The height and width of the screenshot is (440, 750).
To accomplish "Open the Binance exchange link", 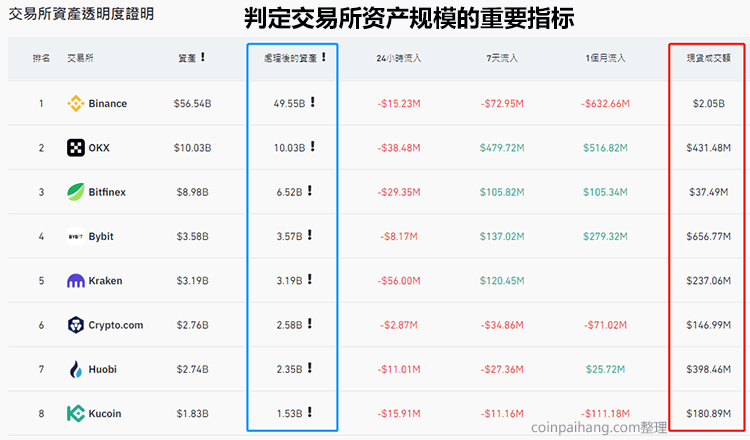I will (x=108, y=103).
